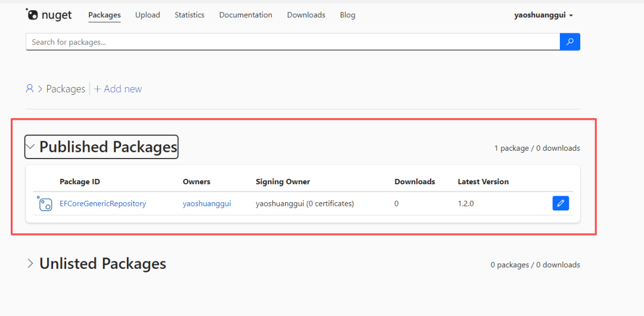This screenshot has width=644, height=316.
Task: Click the Add new package link
Action: [x=123, y=89]
